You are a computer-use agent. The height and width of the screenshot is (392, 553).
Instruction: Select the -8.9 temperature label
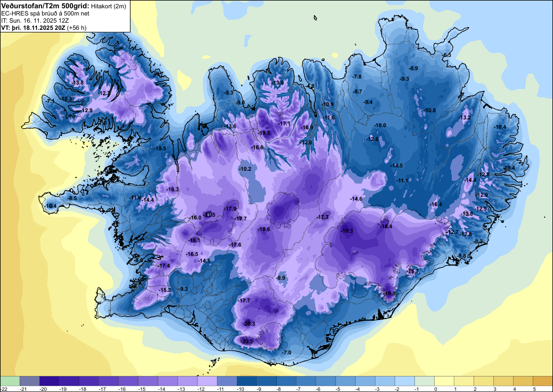point(413,69)
